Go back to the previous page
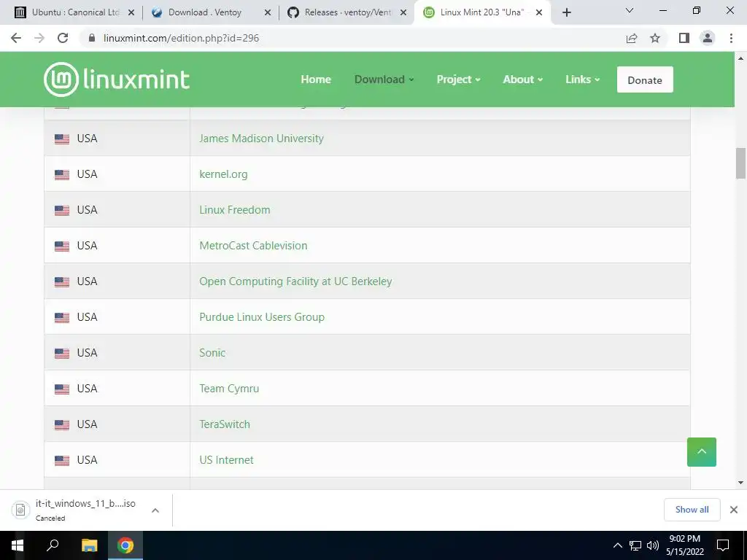Screen dimensions: 747x560 point(16,38)
